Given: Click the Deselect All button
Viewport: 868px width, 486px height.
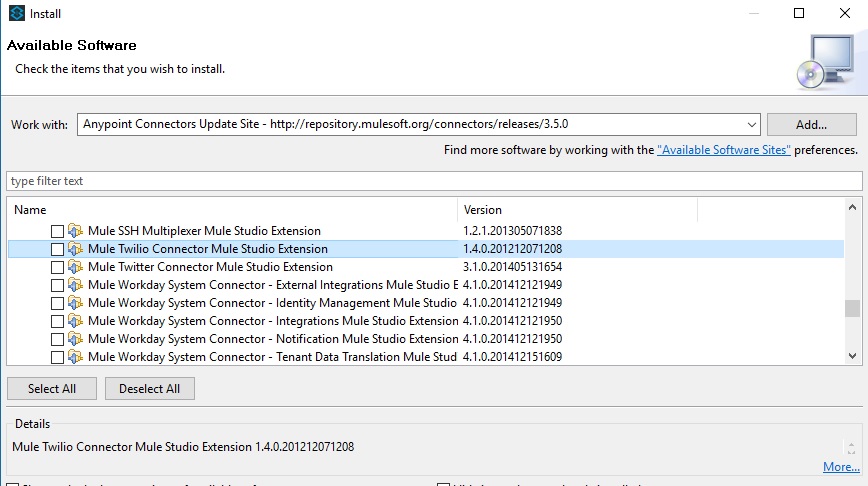Looking at the screenshot, I should (x=149, y=389).
